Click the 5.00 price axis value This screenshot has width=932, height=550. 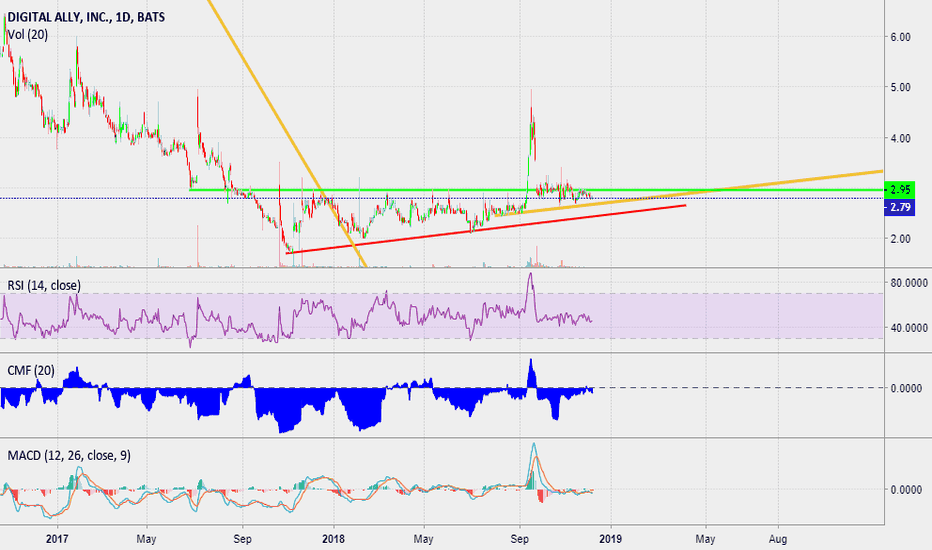point(900,87)
